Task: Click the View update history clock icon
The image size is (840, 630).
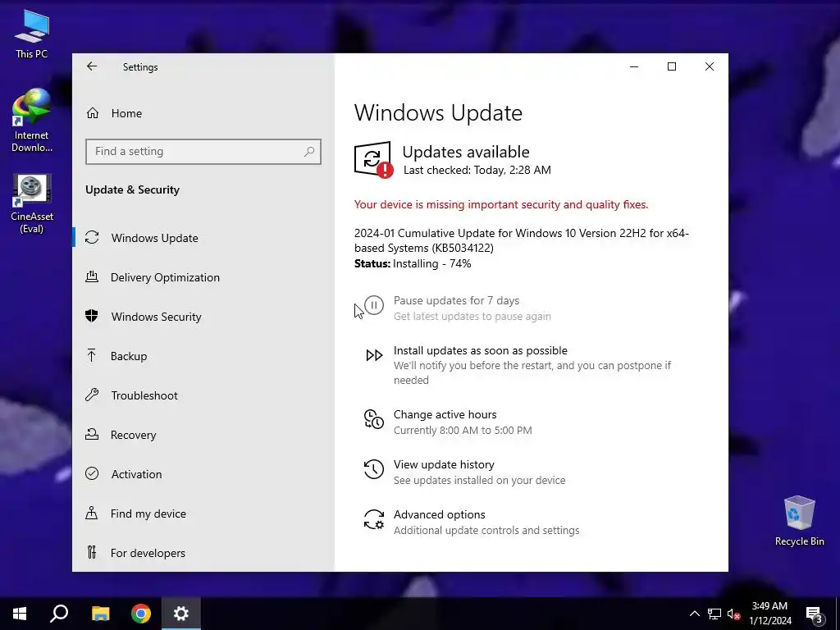Action: [x=374, y=469]
